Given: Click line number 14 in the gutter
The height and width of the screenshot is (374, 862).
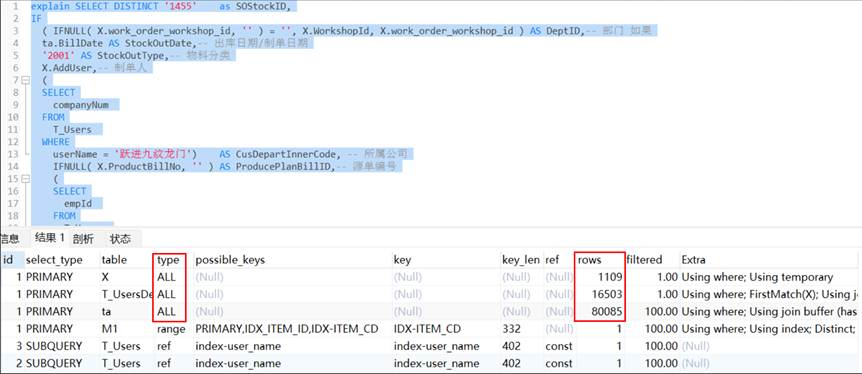Looking at the screenshot, I should point(13,166).
